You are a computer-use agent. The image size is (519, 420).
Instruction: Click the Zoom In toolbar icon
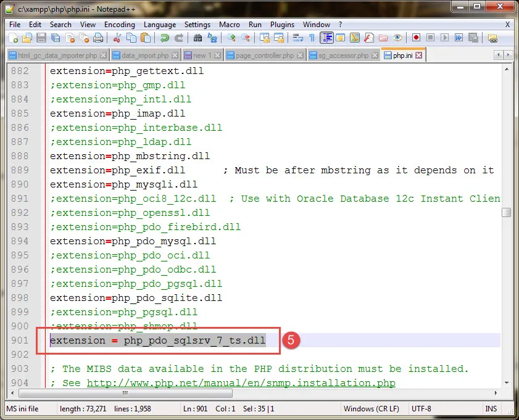point(231,38)
